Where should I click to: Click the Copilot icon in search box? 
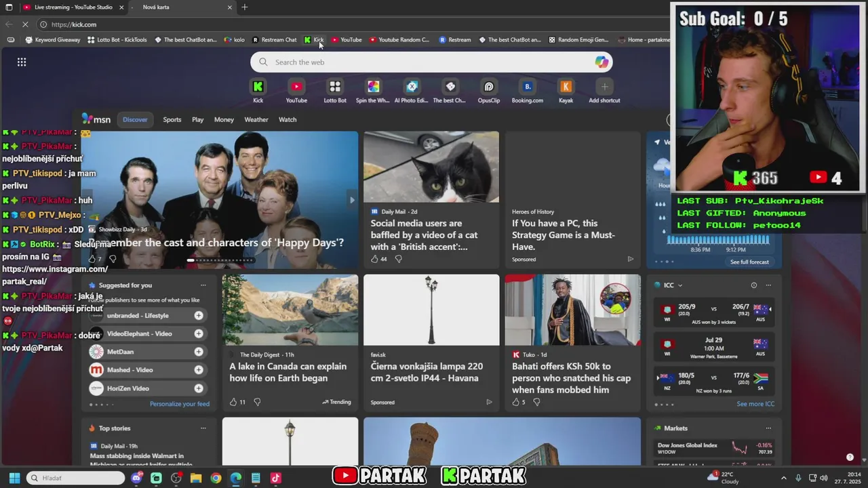pyautogui.click(x=601, y=62)
